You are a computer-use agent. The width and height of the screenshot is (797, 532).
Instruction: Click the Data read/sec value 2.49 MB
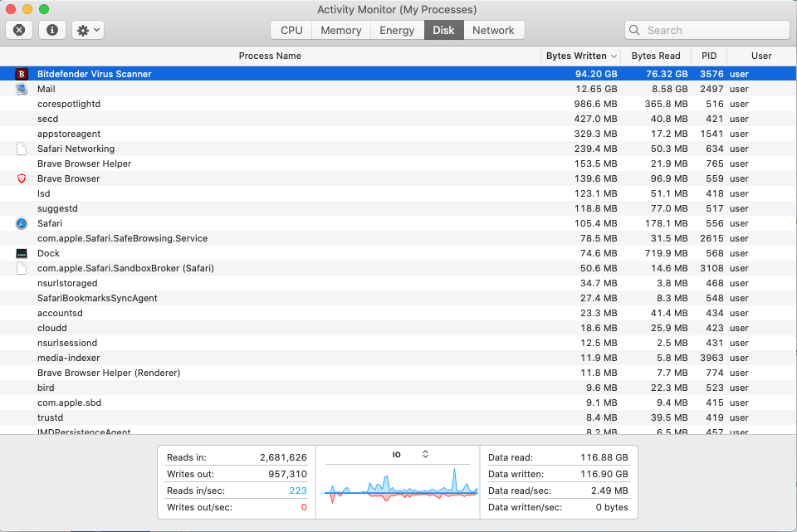point(609,491)
